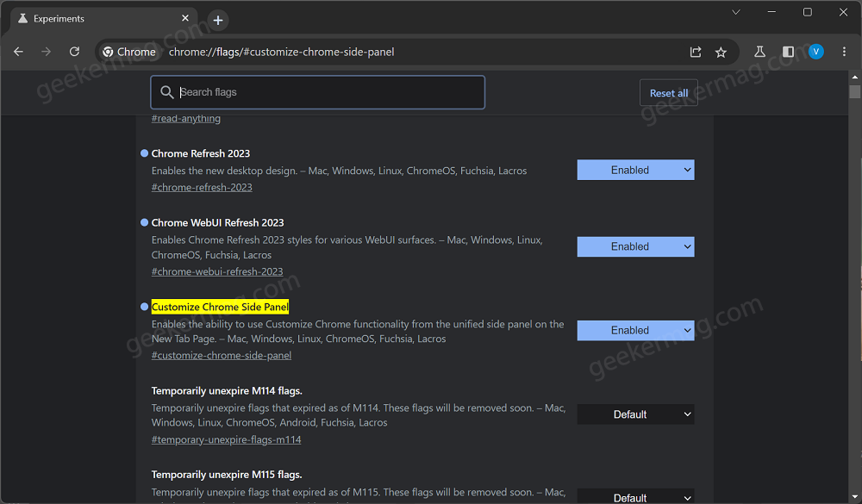Image resolution: width=862 pixels, height=504 pixels.
Task: Click the address bar URL text
Action: [x=282, y=52]
